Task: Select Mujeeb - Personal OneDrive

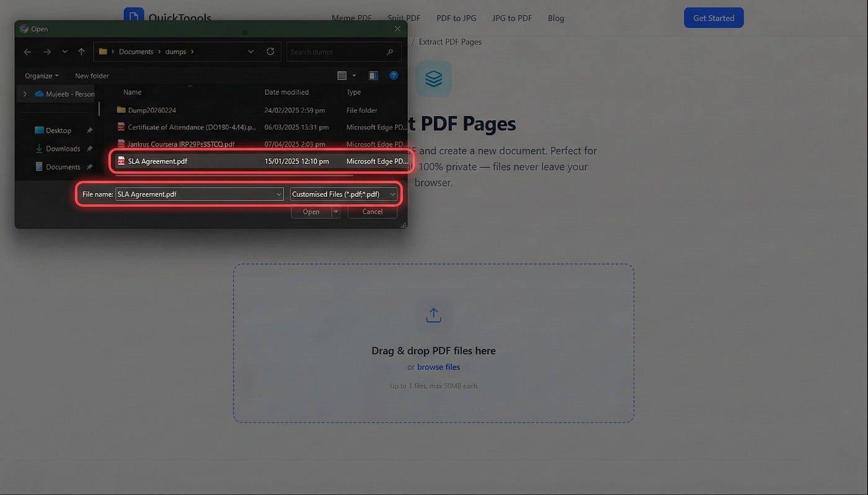Action: point(64,94)
